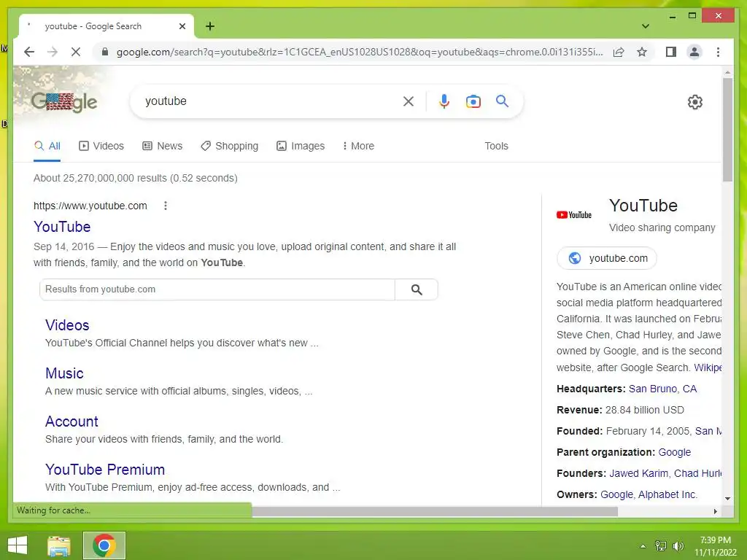Open Jawed Karim founder link
747x560 pixels.
(x=638, y=473)
